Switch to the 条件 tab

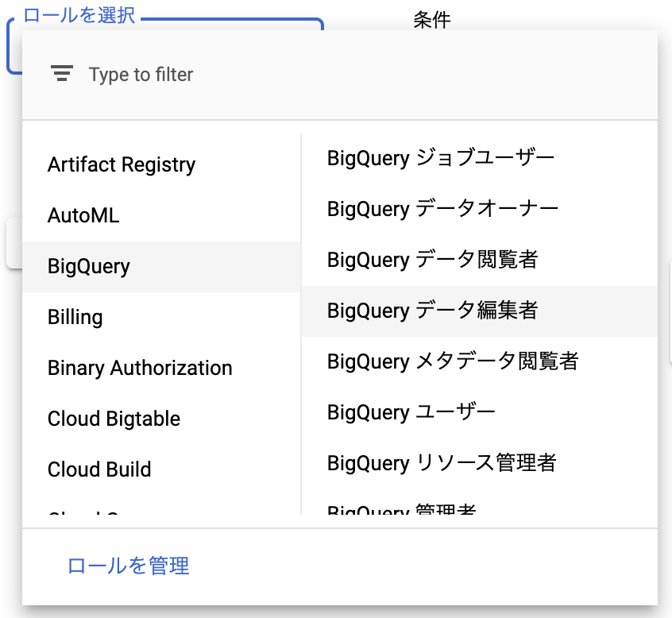tap(431, 21)
